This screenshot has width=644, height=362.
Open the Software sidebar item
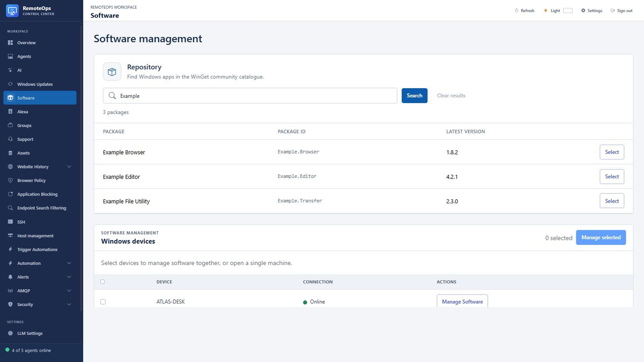click(x=40, y=98)
